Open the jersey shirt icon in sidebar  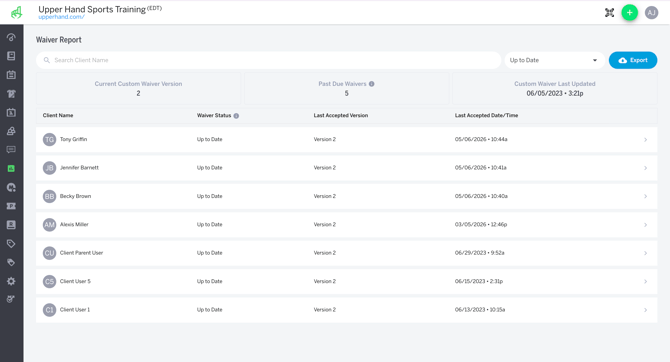pyautogui.click(x=12, y=94)
